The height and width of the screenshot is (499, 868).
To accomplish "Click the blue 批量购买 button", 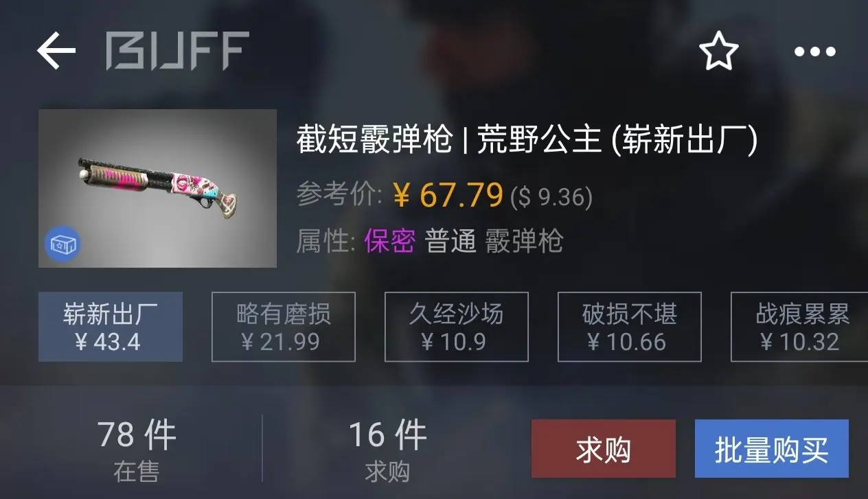I will pyautogui.click(x=772, y=449).
